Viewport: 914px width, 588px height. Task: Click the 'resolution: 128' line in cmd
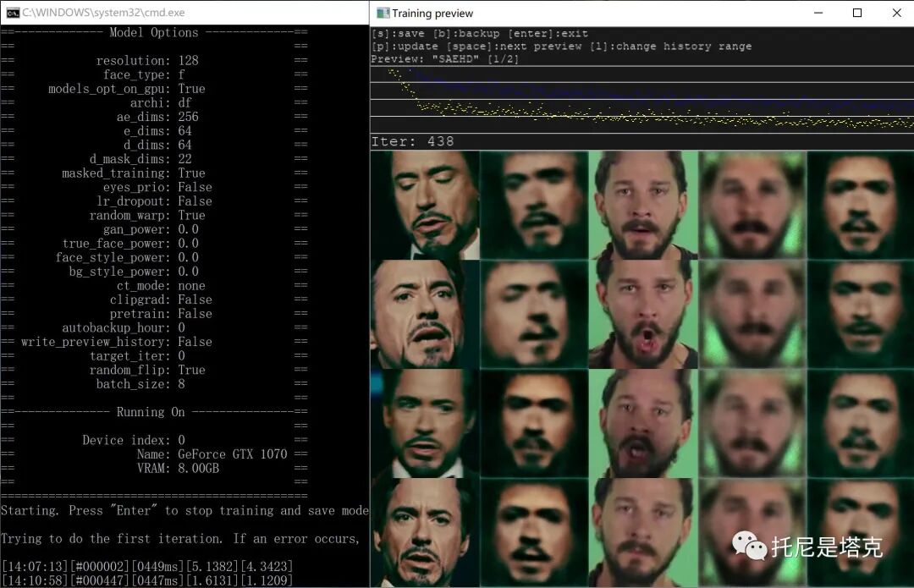point(147,61)
